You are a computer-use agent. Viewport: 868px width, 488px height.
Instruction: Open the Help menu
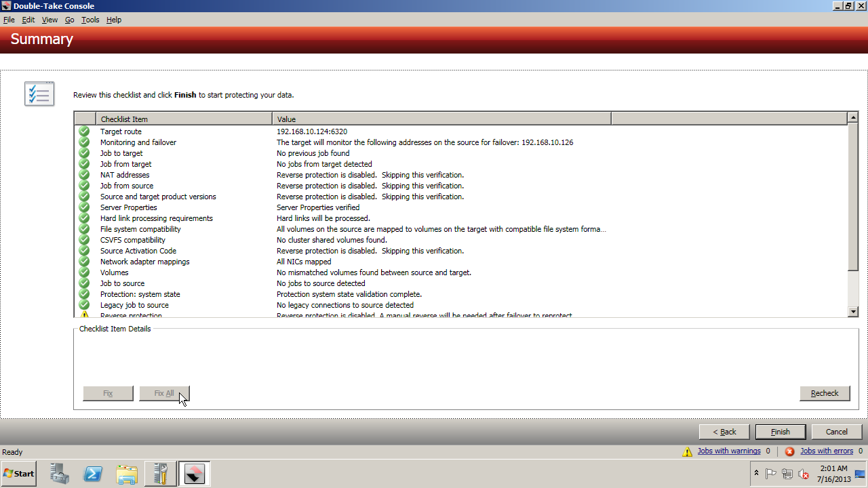point(114,20)
